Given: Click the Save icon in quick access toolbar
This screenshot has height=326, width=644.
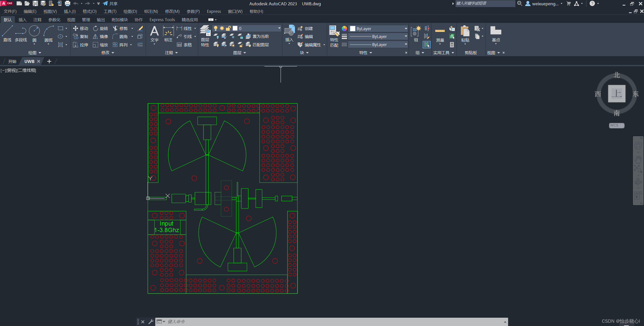Looking at the screenshot, I should pyautogui.click(x=35, y=4).
